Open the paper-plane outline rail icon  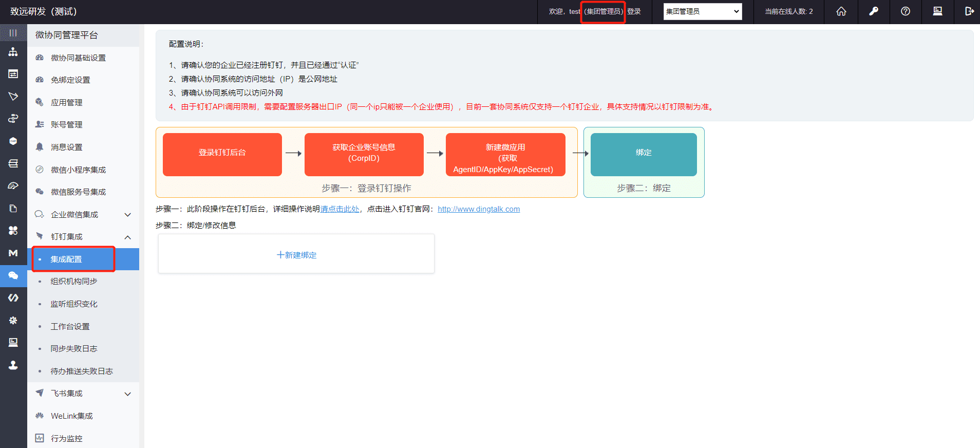(x=13, y=97)
